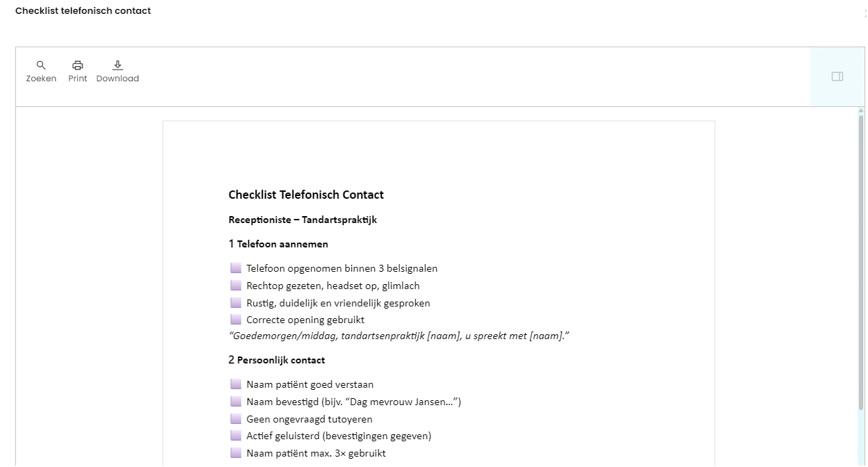Check box for Telefoon opgenomen binnen 3 belsignalen
This screenshot has height=467, width=868.
click(x=235, y=268)
